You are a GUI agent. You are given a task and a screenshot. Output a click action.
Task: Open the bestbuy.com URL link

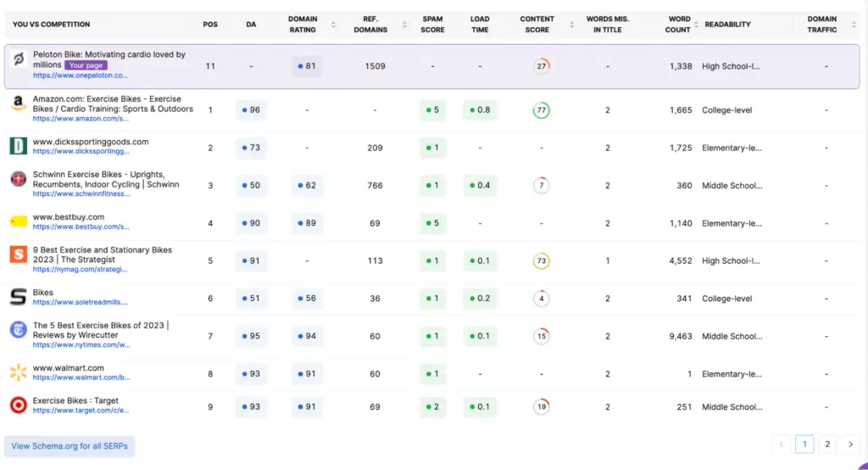coord(81,227)
